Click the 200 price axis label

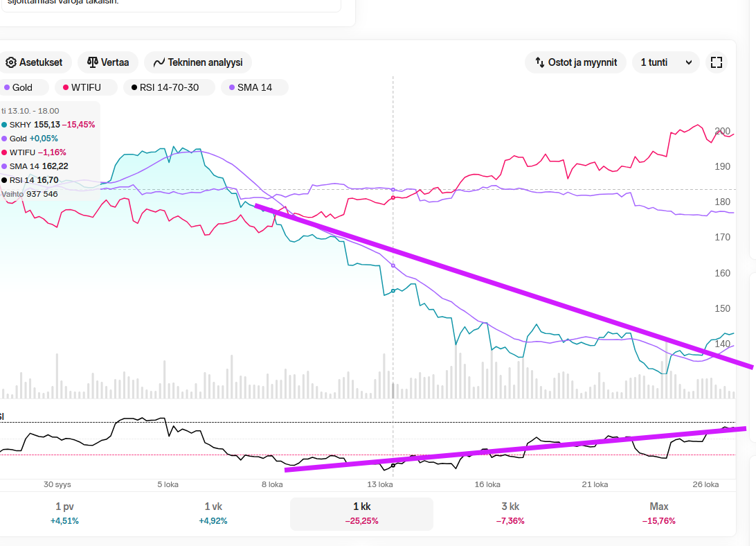722,132
